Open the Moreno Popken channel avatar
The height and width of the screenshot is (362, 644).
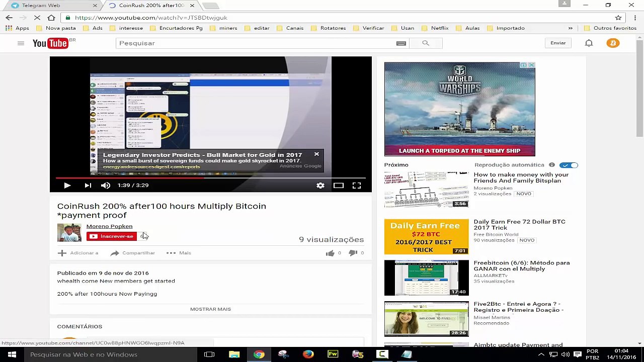pos(69,233)
